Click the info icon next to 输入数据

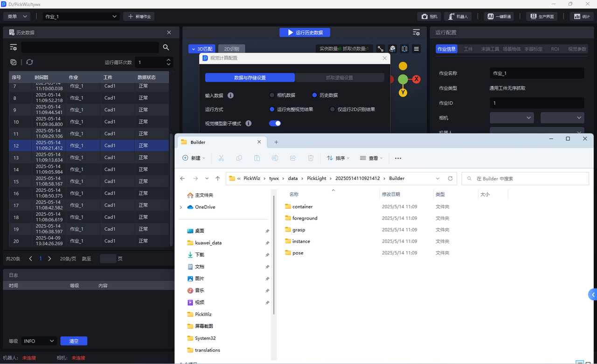[x=230, y=96]
